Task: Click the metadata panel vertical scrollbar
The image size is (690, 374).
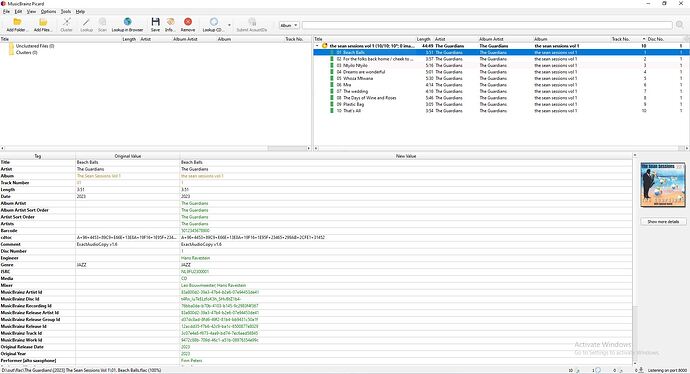Action: pyautogui.click(x=635, y=260)
